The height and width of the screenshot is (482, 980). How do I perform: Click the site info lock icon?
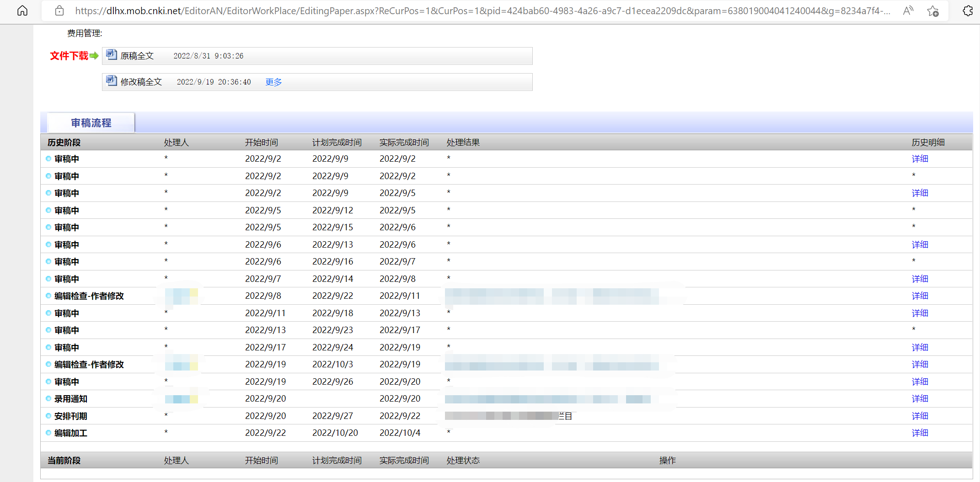(59, 11)
